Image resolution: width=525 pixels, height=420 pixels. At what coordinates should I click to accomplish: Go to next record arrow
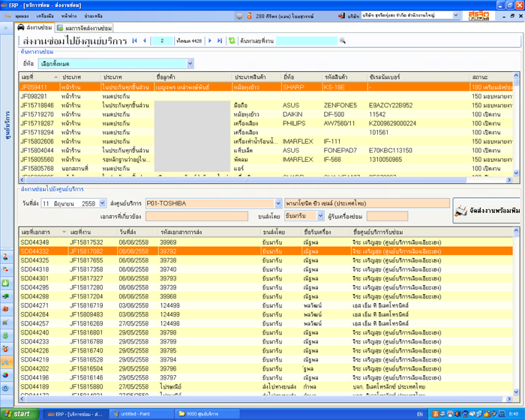tap(210, 40)
